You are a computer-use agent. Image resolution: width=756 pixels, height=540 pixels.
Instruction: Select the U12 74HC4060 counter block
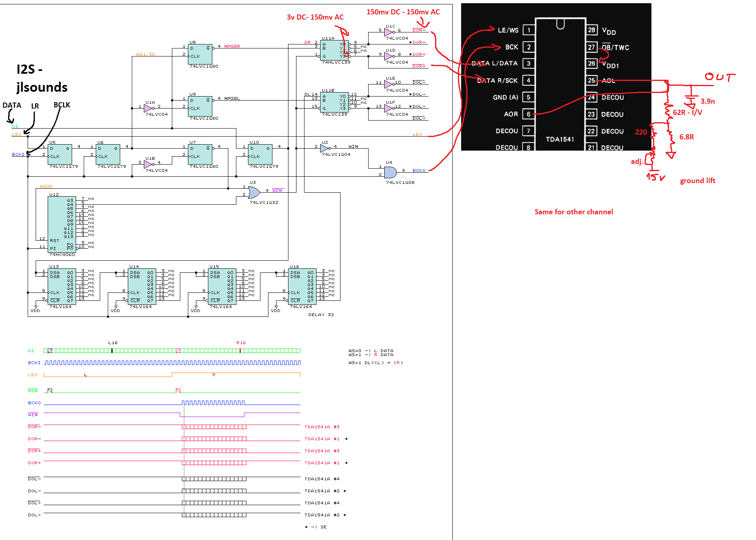click(x=62, y=224)
